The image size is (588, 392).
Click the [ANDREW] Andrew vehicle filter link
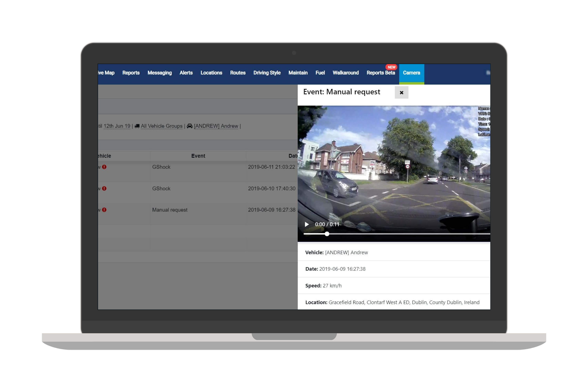pos(216,126)
